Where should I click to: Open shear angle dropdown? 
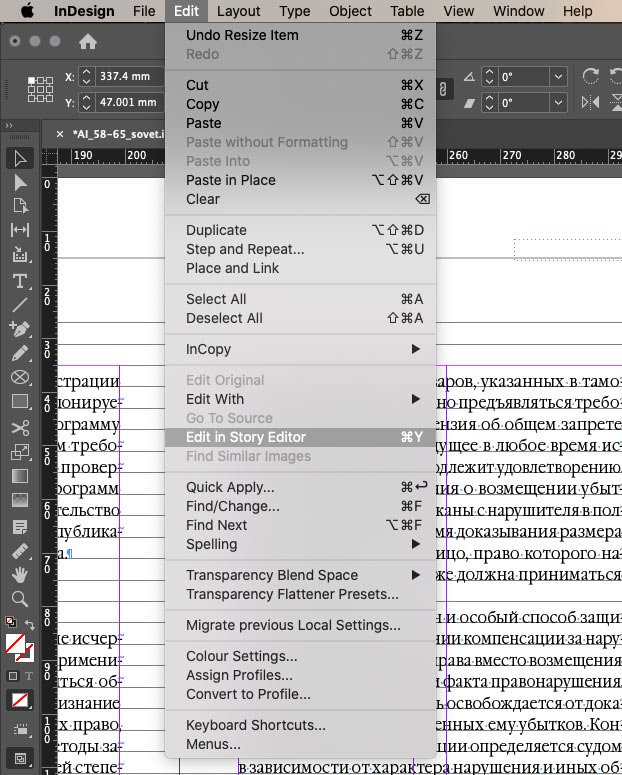coord(558,103)
